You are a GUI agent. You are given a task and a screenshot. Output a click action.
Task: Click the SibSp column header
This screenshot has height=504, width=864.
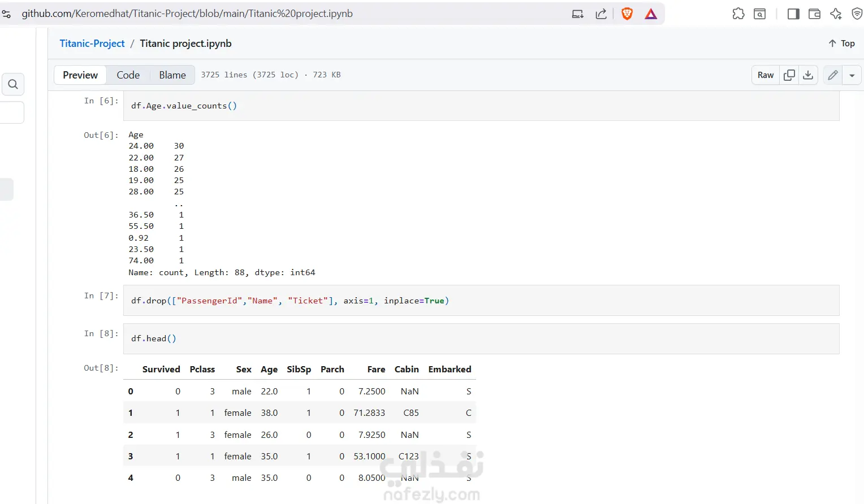[299, 370]
